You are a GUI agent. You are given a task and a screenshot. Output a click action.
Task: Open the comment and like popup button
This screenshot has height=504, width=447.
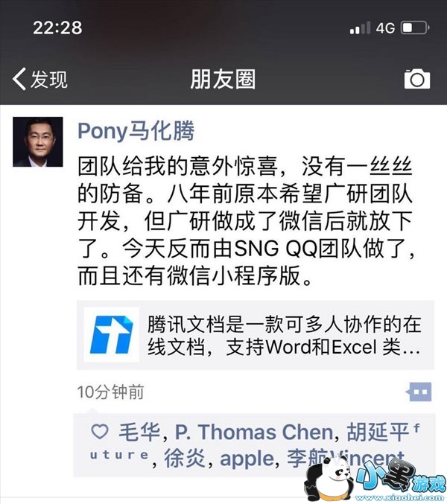pos(419,392)
